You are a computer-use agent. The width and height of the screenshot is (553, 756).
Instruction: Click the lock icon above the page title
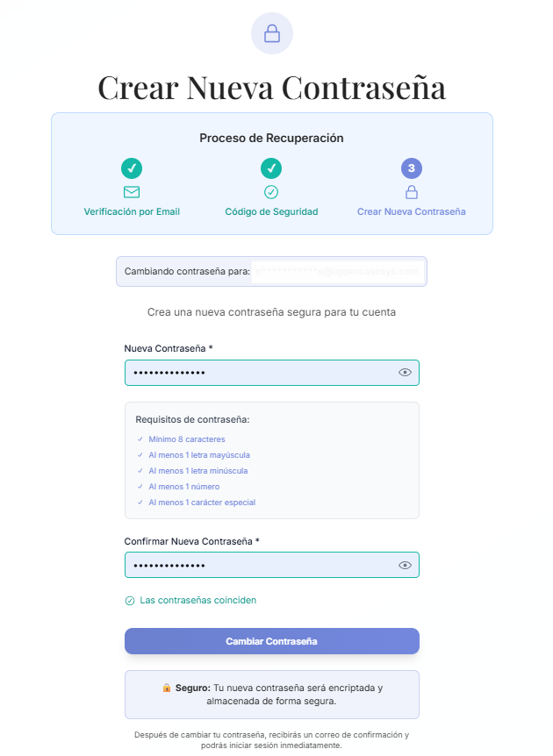coord(272,33)
